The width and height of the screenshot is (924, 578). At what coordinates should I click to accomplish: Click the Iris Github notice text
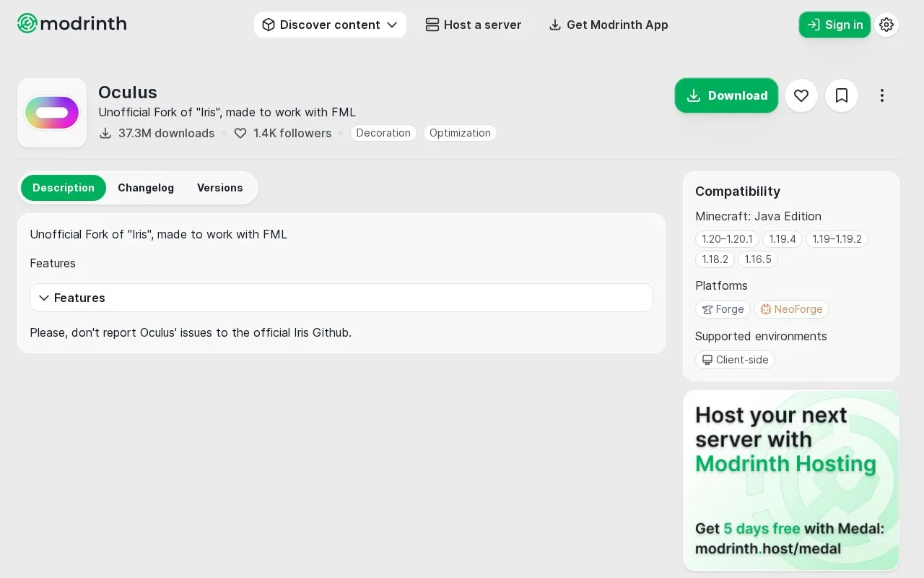(x=191, y=333)
